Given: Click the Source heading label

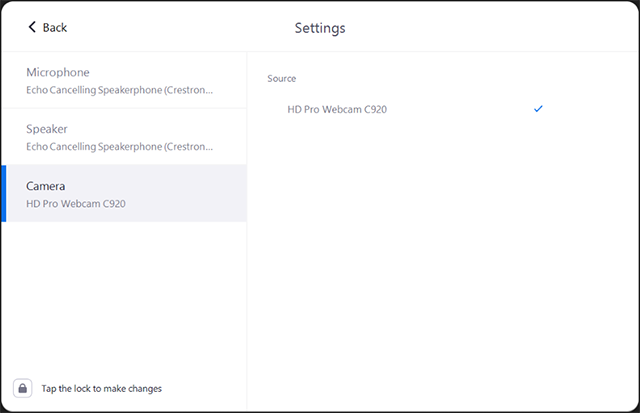Looking at the screenshot, I should 282,78.
